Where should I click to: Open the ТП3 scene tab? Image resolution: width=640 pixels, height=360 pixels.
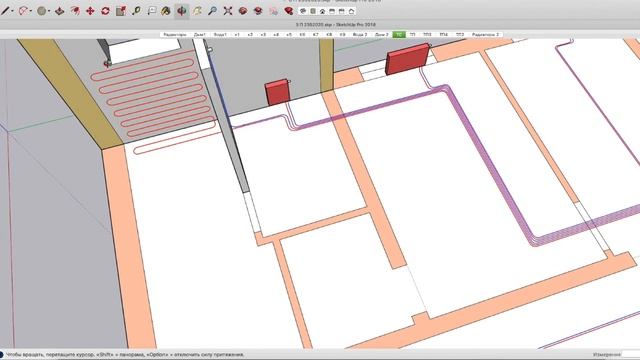pos(427,35)
